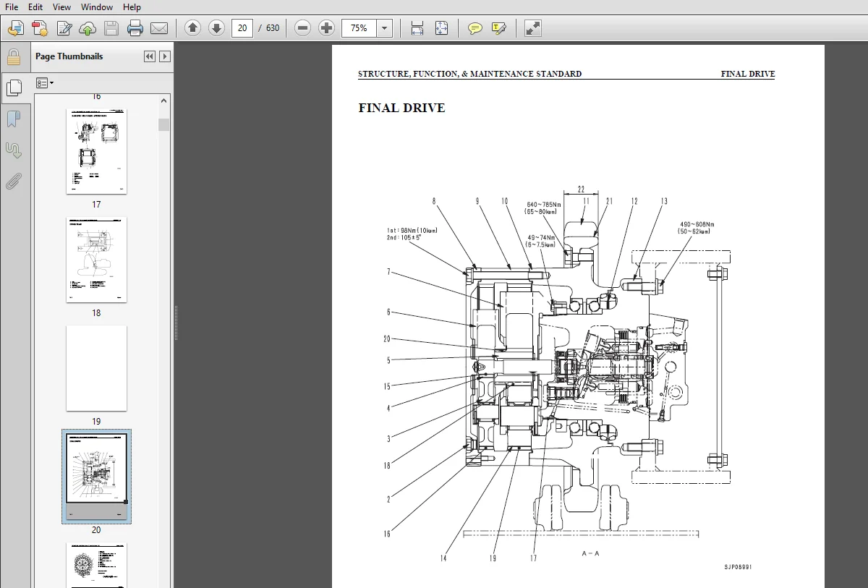This screenshot has height=588, width=868.
Task: Send file by email envelope icon
Action: coord(159,28)
